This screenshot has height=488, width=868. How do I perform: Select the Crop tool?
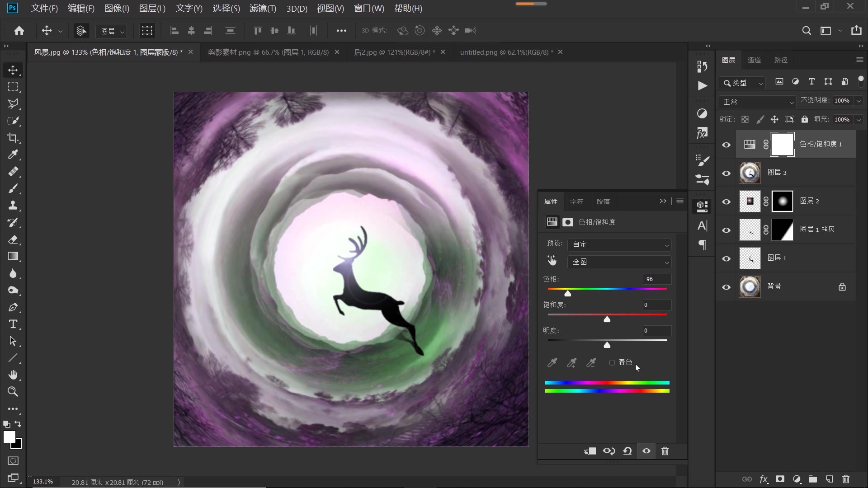click(x=13, y=138)
